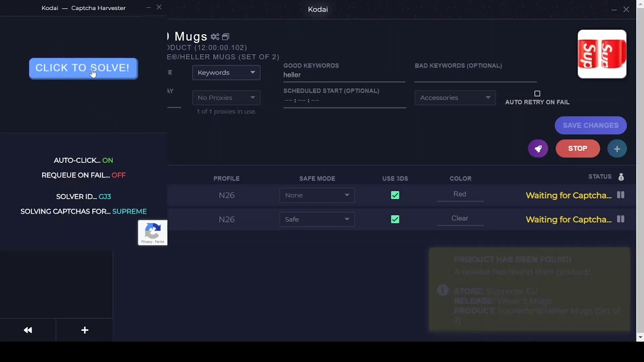Stop the running tasks
Screen dimensions: 644x362
578,148
